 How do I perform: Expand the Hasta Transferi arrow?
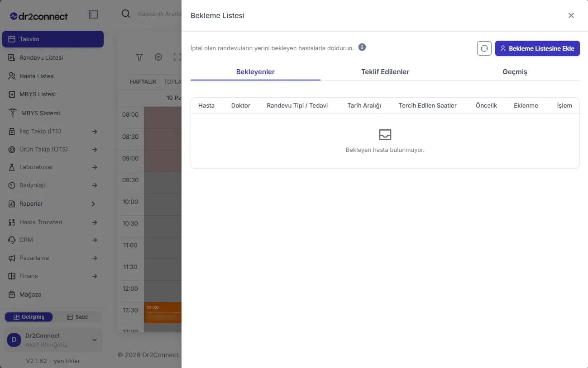coord(95,222)
